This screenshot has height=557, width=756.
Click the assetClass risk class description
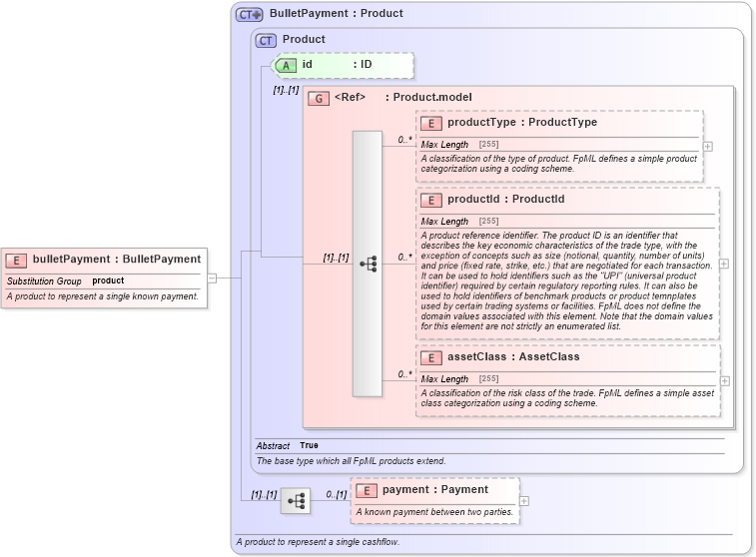point(567,398)
